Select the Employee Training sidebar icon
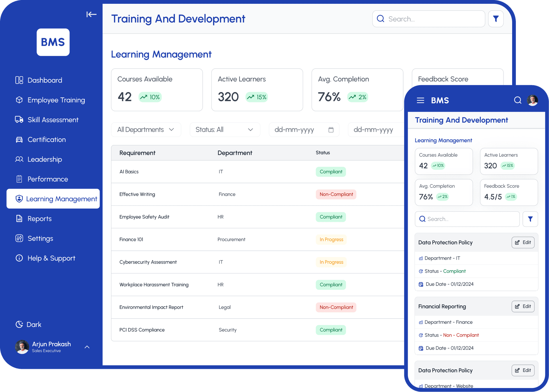The width and height of the screenshot is (549, 392). [x=19, y=100]
